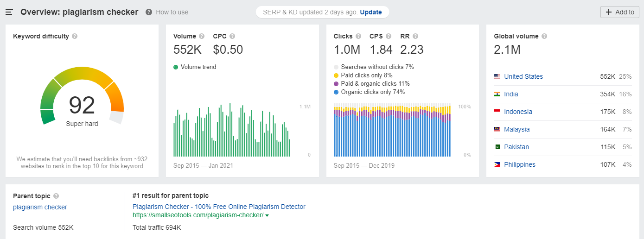This screenshot has width=644, height=239.
Task: Click the How to use help icon
Action: [x=149, y=12]
